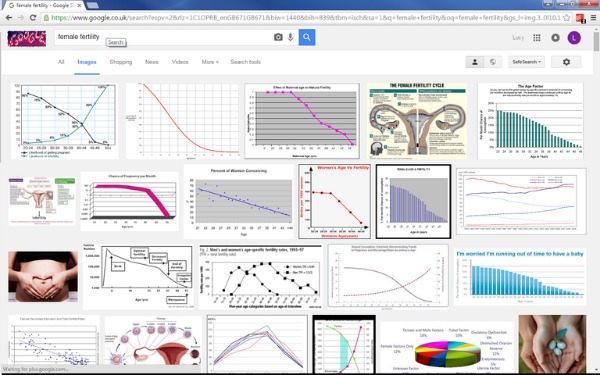Open the secondary education fertility scatter plot
This screenshot has width=600, height=375.
(x=54, y=340)
